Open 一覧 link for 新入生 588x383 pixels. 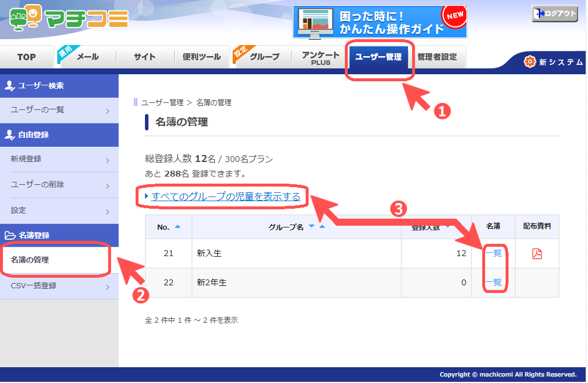[x=493, y=253]
